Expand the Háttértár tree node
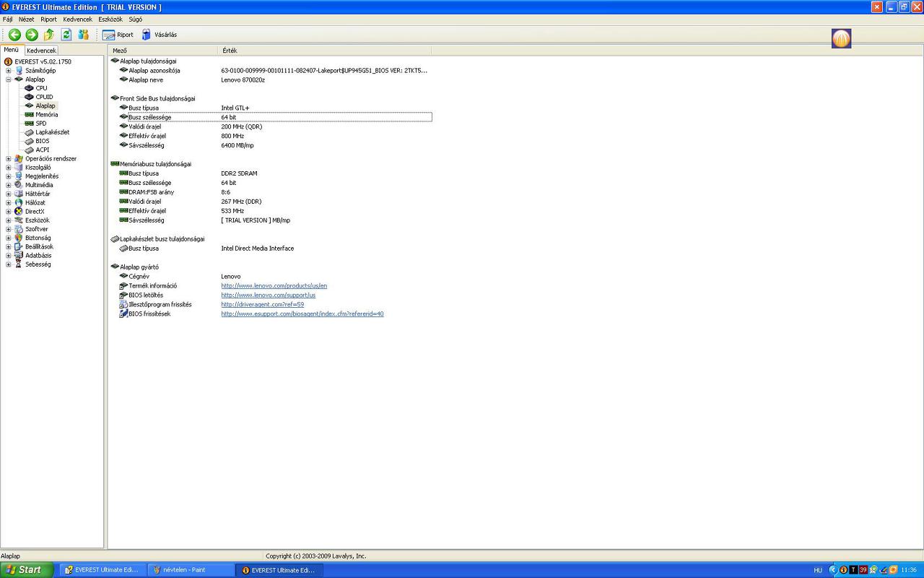 (9, 194)
